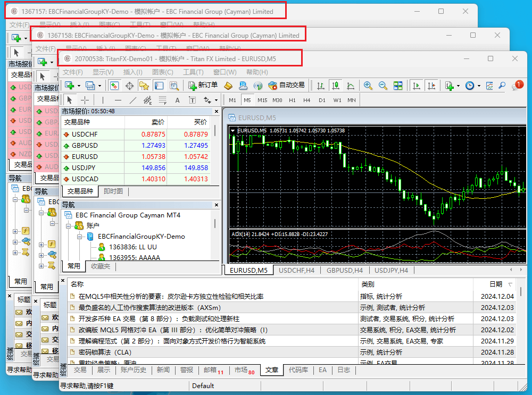Open the indicators list icon
532x395 pixels.
[450, 86]
